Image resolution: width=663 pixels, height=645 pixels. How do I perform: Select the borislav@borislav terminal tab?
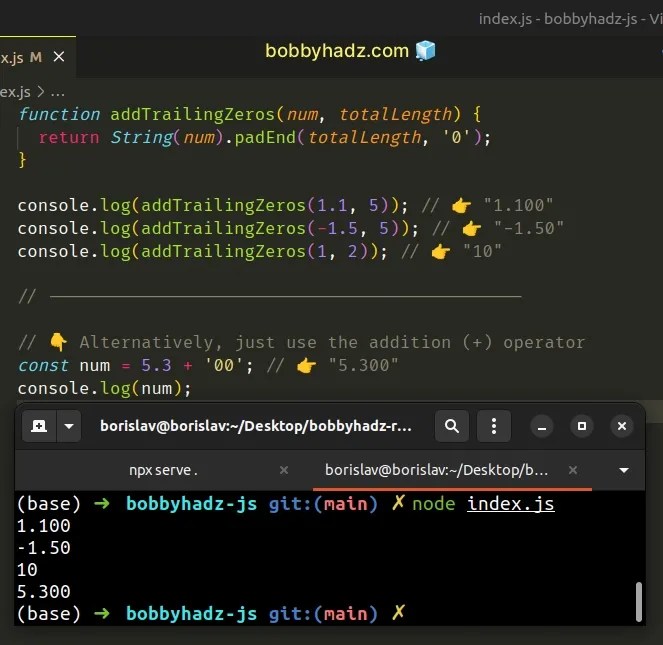pos(436,470)
